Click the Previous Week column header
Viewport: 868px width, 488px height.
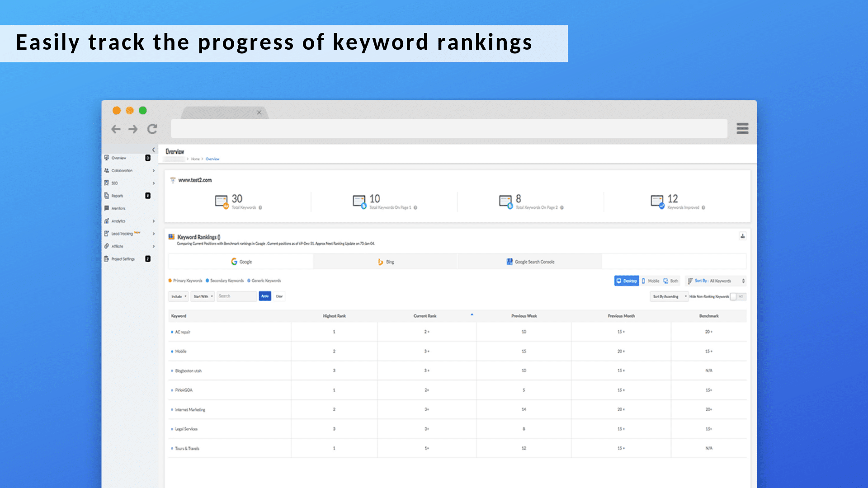coord(524,316)
